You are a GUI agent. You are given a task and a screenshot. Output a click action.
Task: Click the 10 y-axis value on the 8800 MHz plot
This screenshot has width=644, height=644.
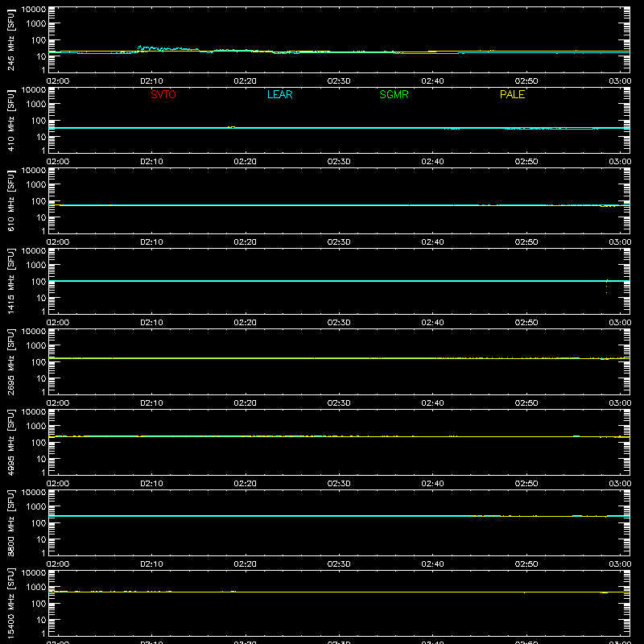coord(41,539)
